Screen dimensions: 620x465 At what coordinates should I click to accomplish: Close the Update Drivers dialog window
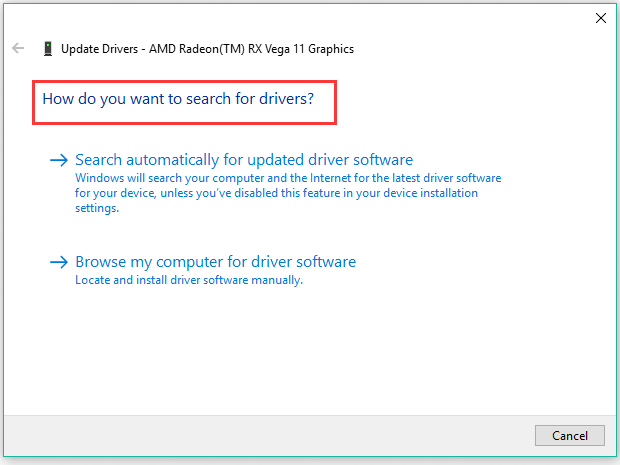pos(601,18)
